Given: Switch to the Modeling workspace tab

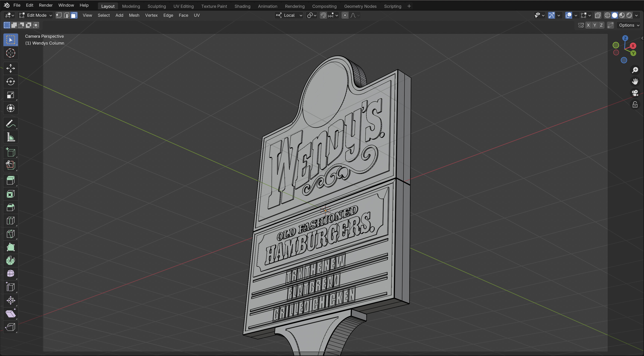Looking at the screenshot, I should 131,6.
